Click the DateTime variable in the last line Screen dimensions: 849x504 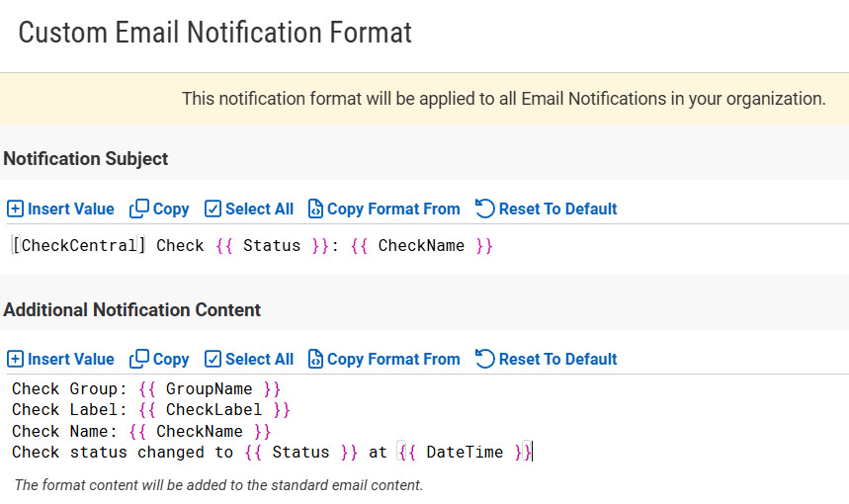tap(466, 452)
